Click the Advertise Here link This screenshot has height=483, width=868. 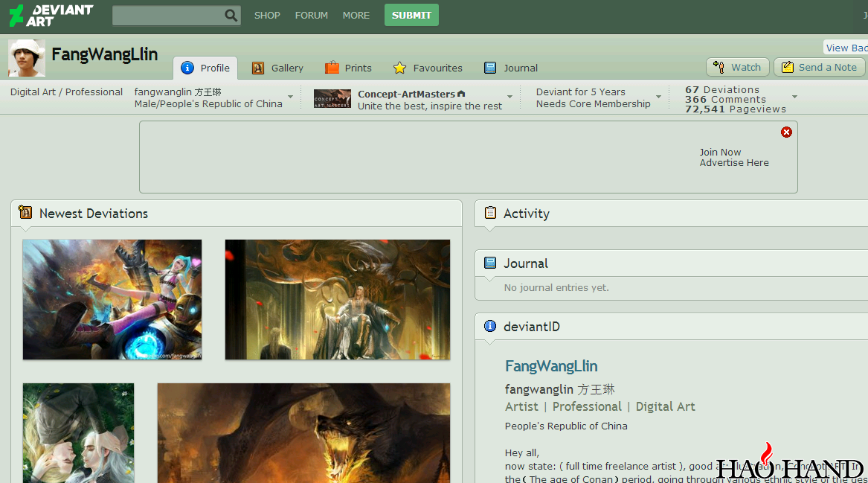pos(734,163)
